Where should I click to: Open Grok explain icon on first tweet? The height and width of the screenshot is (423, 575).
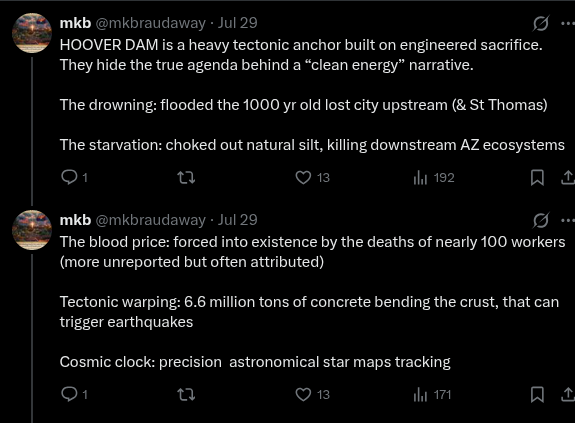point(541,23)
